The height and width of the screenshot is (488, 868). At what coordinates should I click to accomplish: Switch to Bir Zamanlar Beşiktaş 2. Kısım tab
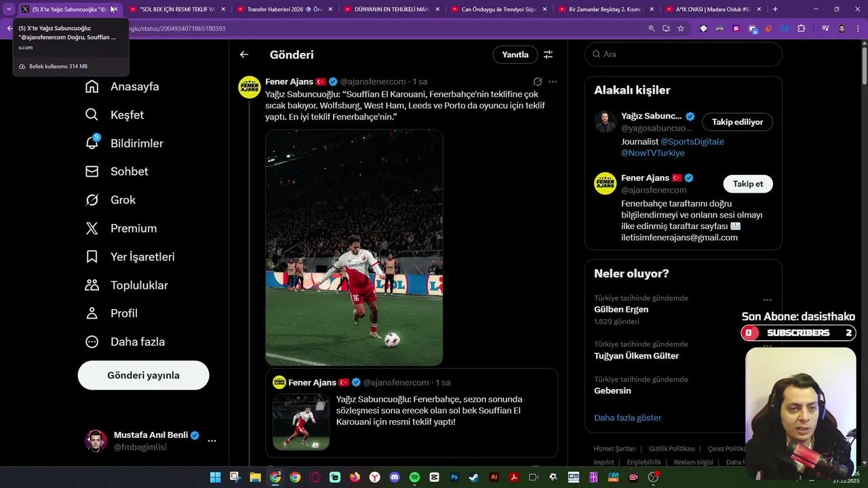click(x=606, y=9)
